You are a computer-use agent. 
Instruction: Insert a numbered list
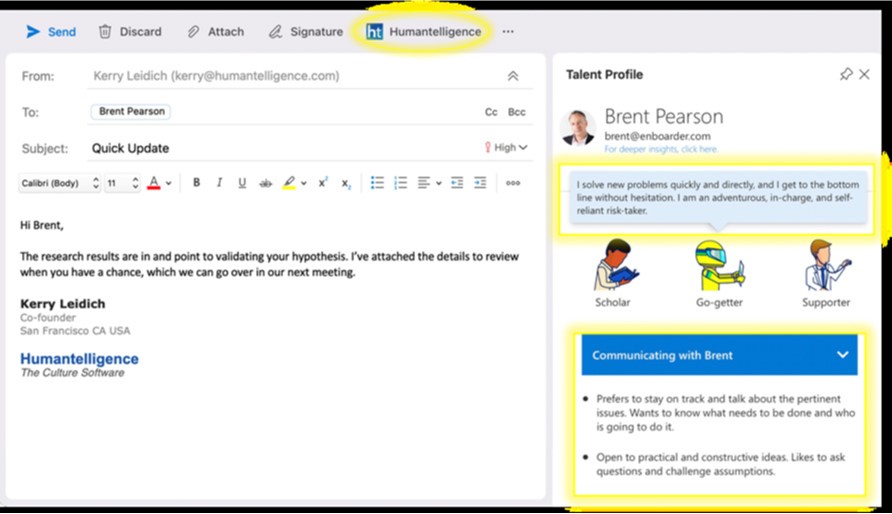[400, 183]
